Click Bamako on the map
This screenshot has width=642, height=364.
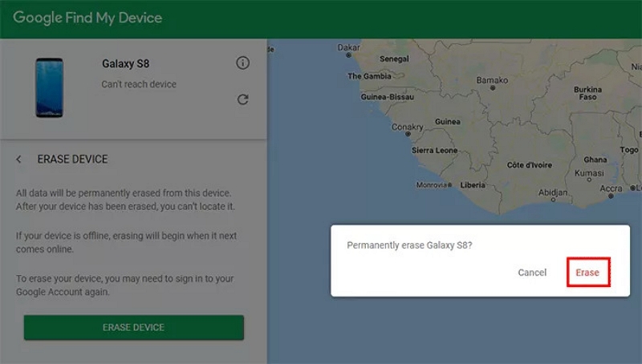(x=492, y=81)
